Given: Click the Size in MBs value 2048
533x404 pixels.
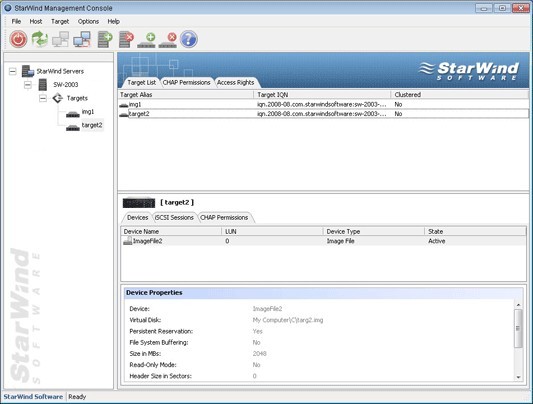Looking at the screenshot, I should tap(259, 354).
